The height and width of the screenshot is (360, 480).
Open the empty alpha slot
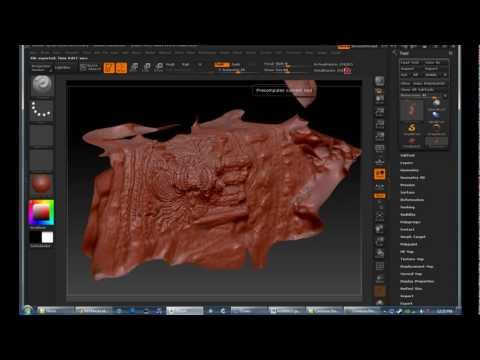(42, 135)
